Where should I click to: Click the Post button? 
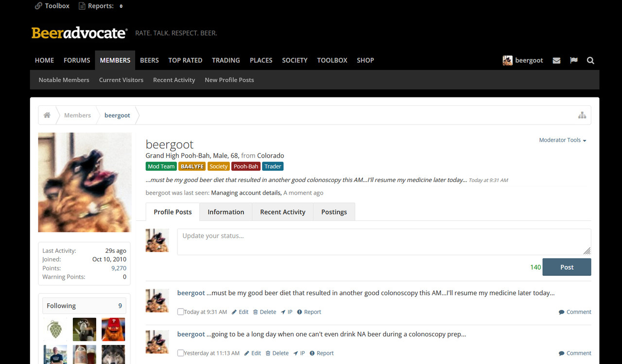coord(567,267)
